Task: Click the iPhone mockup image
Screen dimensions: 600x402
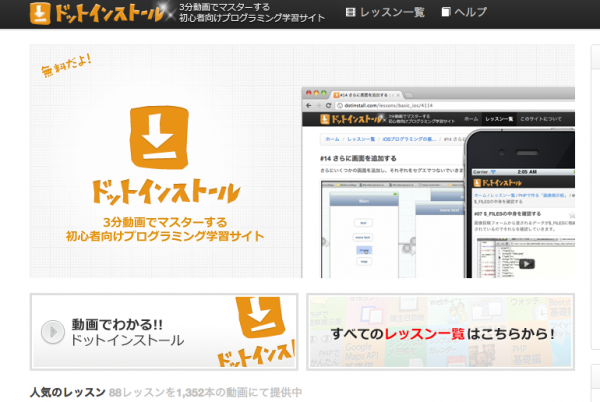Action: coord(520,204)
